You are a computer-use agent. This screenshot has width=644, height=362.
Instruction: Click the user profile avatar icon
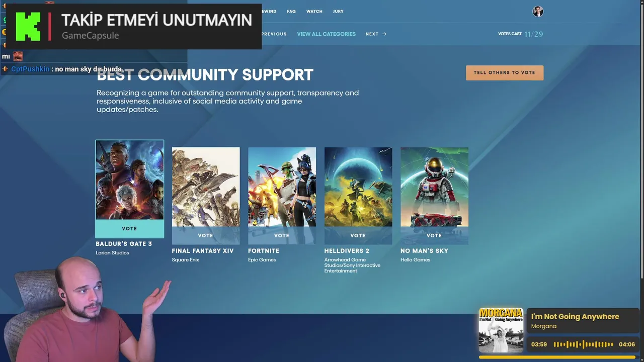[538, 12]
